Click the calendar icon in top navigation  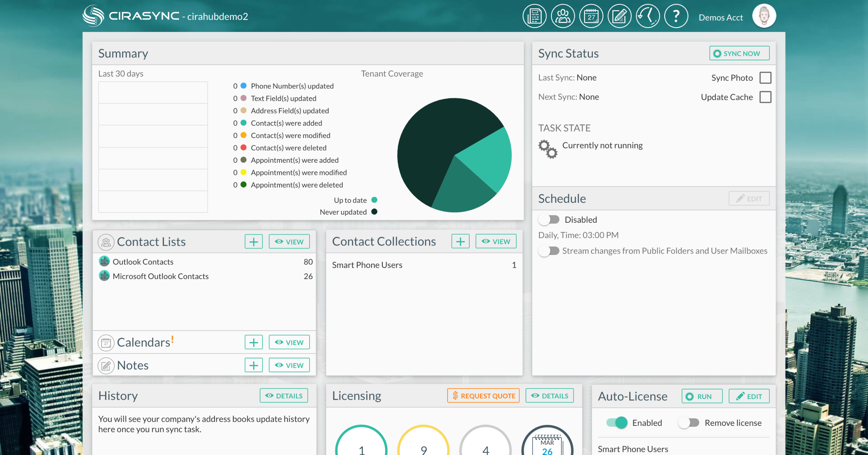point(591,16)
